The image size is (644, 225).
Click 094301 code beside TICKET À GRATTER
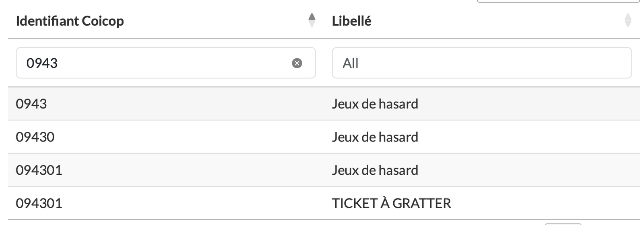pyautogui.click(x=39, y=203)
